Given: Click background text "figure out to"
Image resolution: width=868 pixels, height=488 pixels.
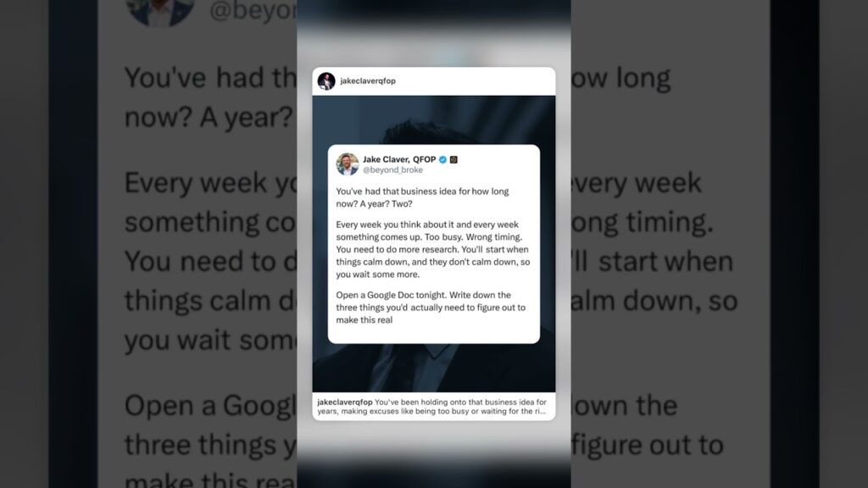Looking at the screenshot, I should pyautogui.click(x=647, y=445).
